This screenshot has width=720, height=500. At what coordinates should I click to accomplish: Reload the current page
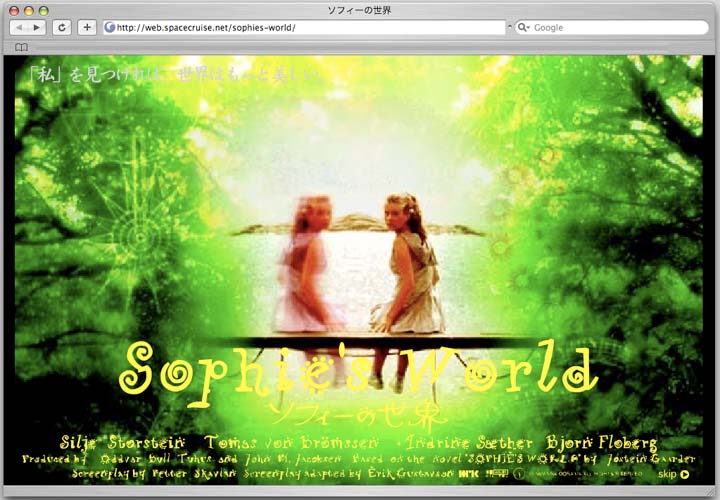point(62,27)
